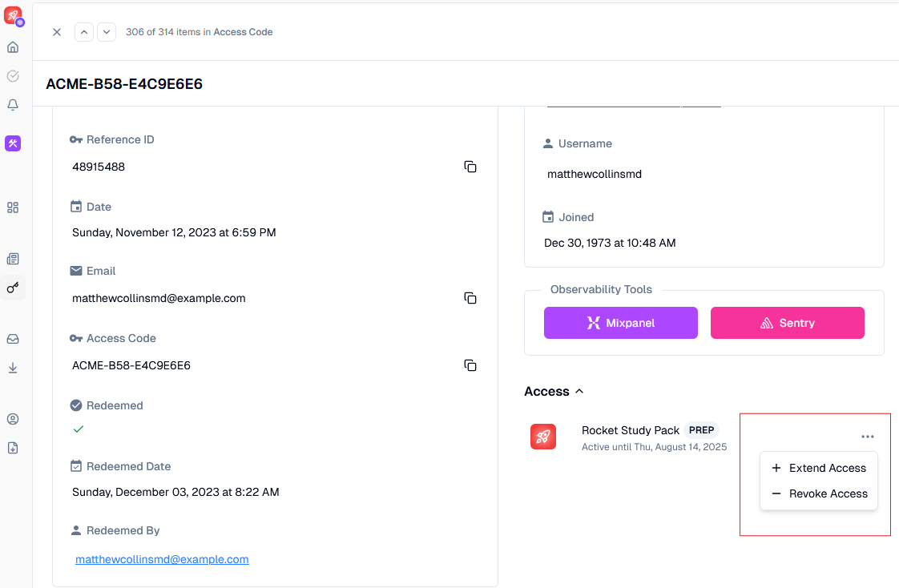Click the download icon in sidebar
This screenshot has width=899, height=588.
(13, 368)
